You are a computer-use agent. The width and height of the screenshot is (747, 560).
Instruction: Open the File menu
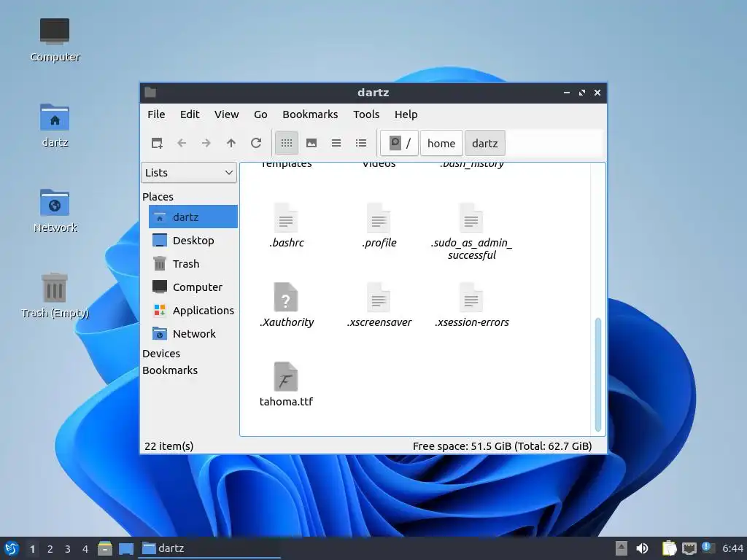point(156,114)
